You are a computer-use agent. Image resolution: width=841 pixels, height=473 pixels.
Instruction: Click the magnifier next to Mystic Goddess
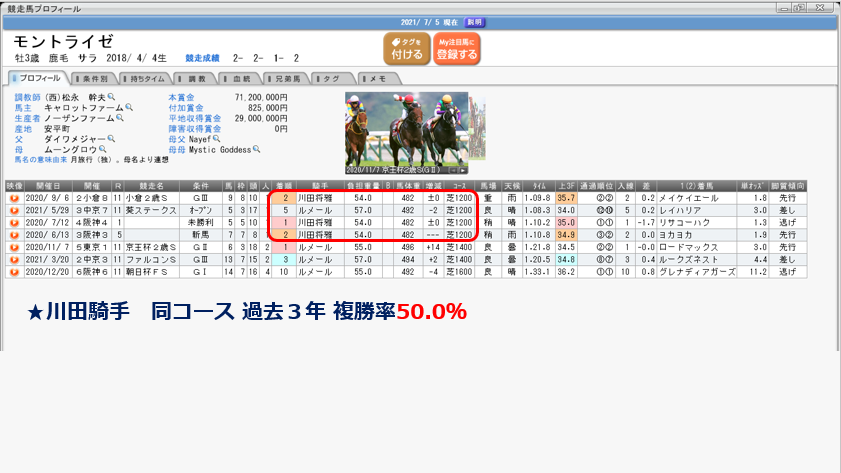[257, 149]
